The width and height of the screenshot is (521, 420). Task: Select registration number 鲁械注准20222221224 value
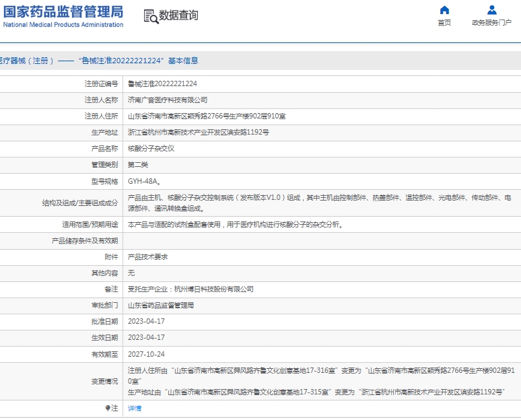point(162,83)
